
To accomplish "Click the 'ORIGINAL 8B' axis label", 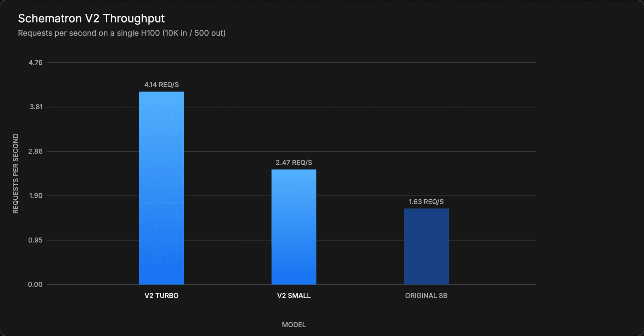I will pyautogui.click(x=426, y=295).
